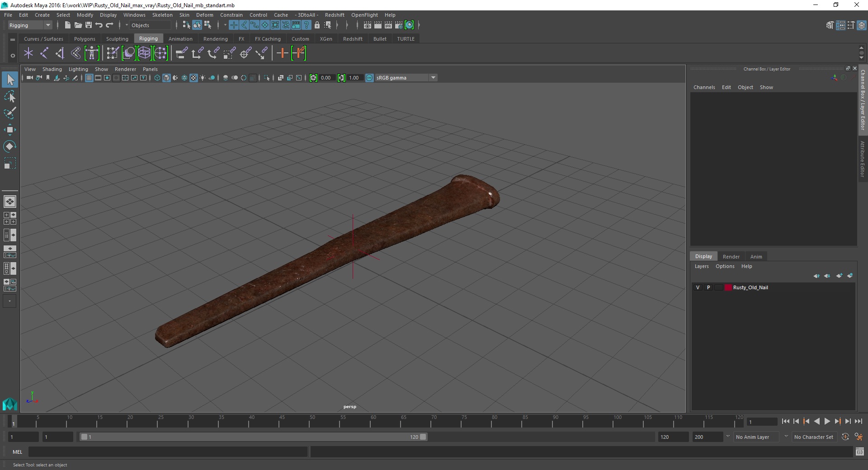Click the Parent Constraint shelf icon
This screenshot has height=470, width=868.
pos(181,53)
